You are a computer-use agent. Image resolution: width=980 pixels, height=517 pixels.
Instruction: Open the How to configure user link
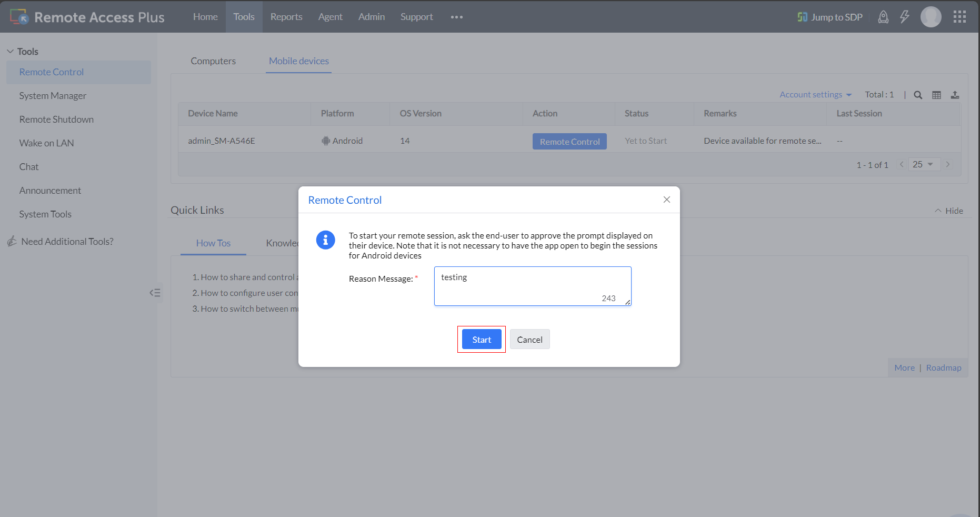249,293
